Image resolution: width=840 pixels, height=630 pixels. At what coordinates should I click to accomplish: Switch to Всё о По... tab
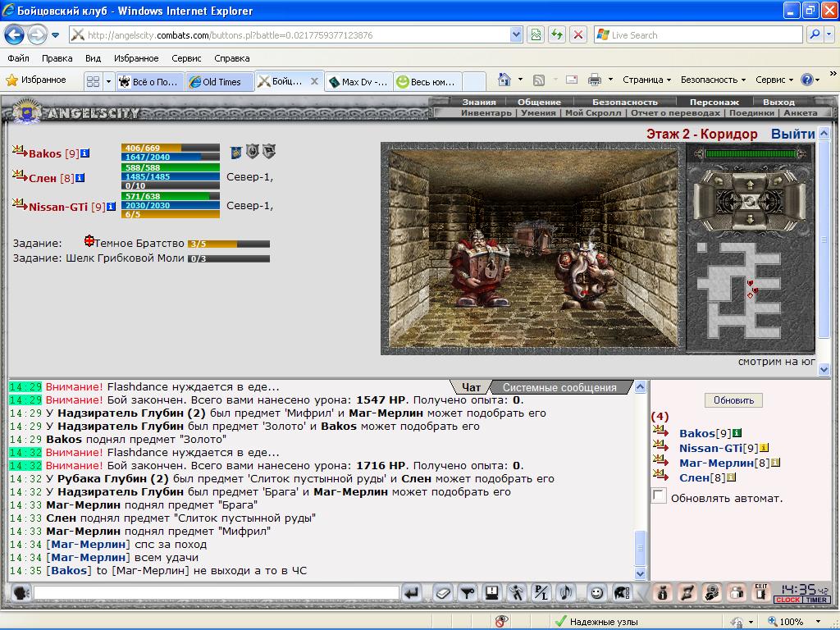[150, 82]
